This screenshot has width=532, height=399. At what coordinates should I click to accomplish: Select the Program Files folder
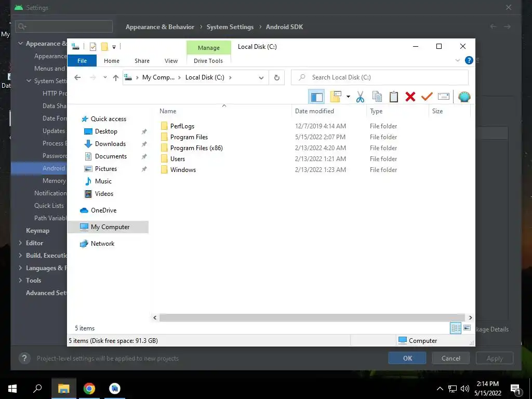tap(189, 137)
